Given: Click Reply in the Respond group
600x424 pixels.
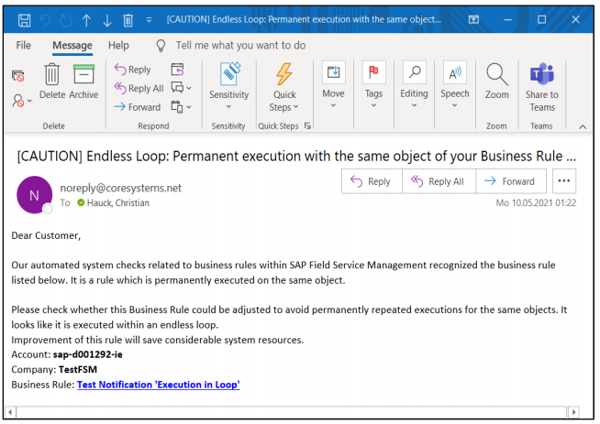Looking at the screenshot, I should 132,70.
